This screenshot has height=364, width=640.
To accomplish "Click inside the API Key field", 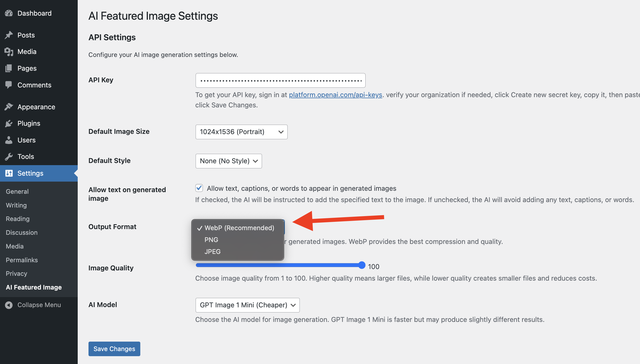I will point(280,80).
